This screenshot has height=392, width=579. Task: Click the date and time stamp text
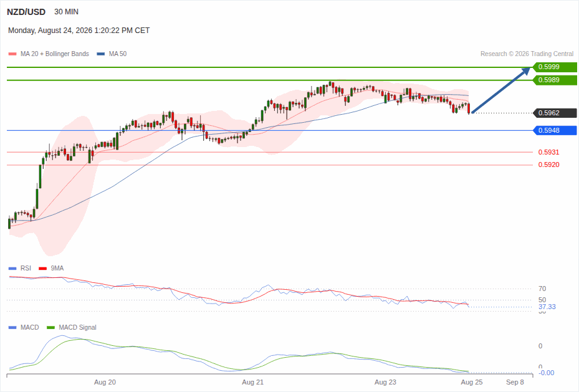(79, 31)
